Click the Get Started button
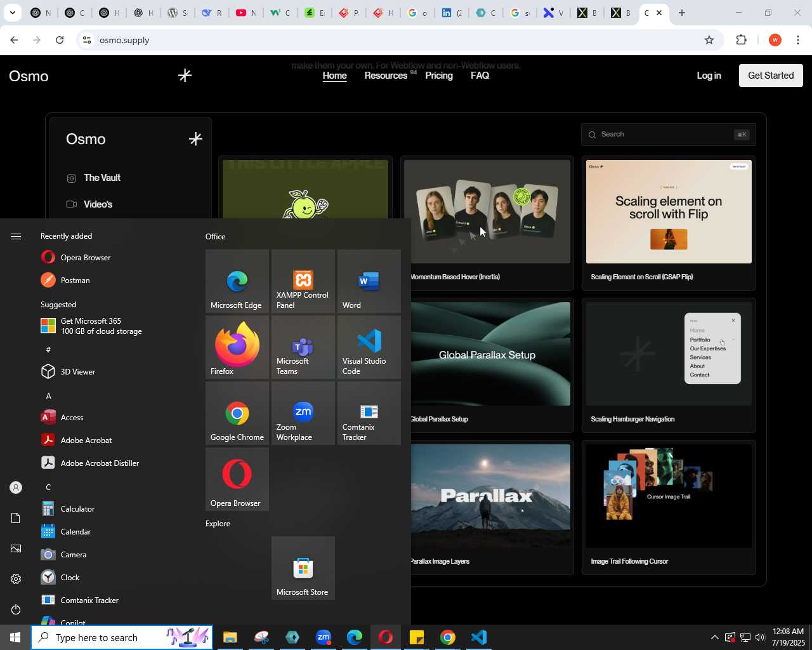812x650 pixels. click(x=771, y=76)
